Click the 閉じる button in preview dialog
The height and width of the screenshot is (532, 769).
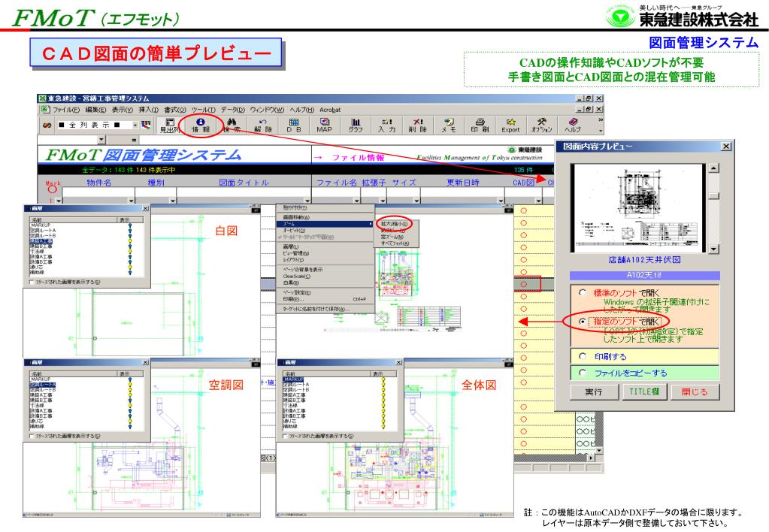[695, 391]
